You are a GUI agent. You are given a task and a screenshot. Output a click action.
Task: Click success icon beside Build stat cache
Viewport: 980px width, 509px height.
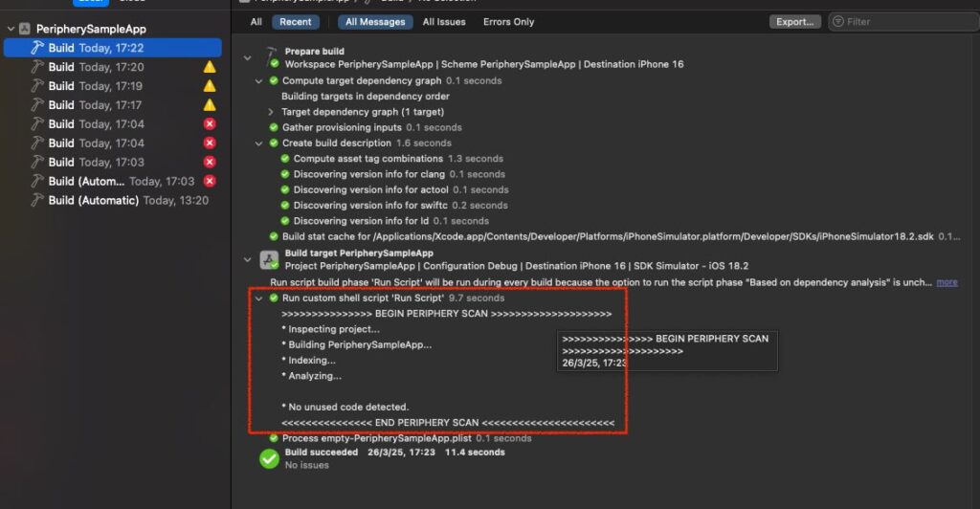(x=274, y=236)
